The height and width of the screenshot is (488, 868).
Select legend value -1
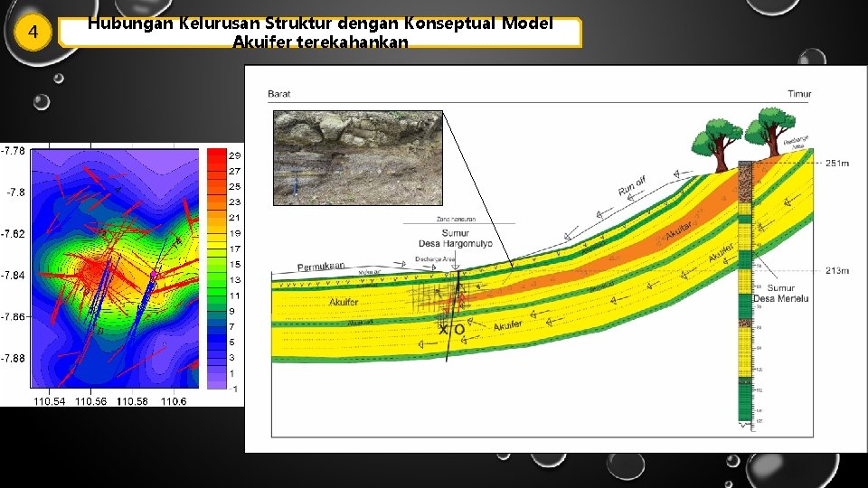coord(233,389)
